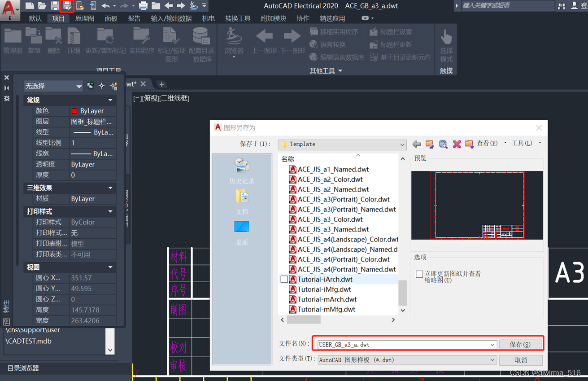Collapse the 常规 section in Properties
The image size is (588, 381).
pos(110,100)
